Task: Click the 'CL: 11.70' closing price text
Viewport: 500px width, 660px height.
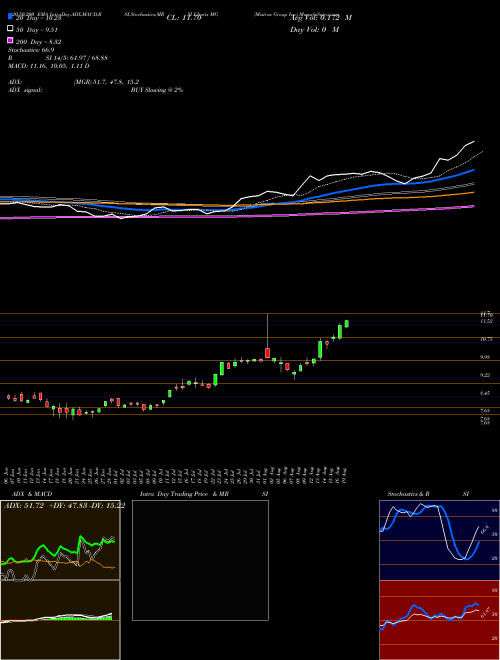Action: [184, 18]
